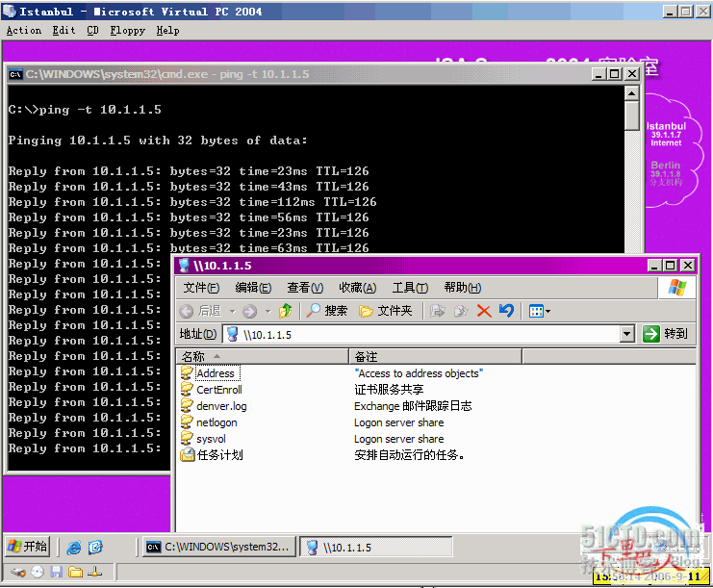Click the Move To folder icon
713x588 pixels.
pyautogui.click(x=438, y=311)
